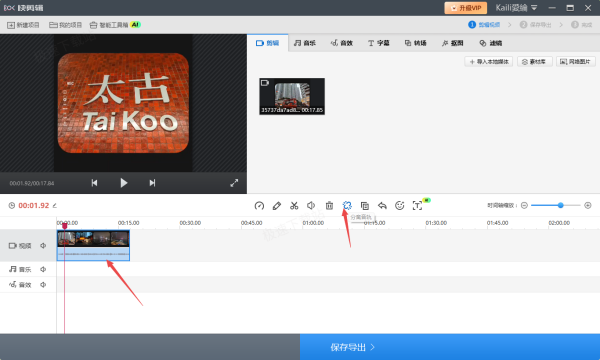Click the edit pencil beside 00:01.92 timecode
This screenshot has height=360, width=600.
(x=55, y=205)
